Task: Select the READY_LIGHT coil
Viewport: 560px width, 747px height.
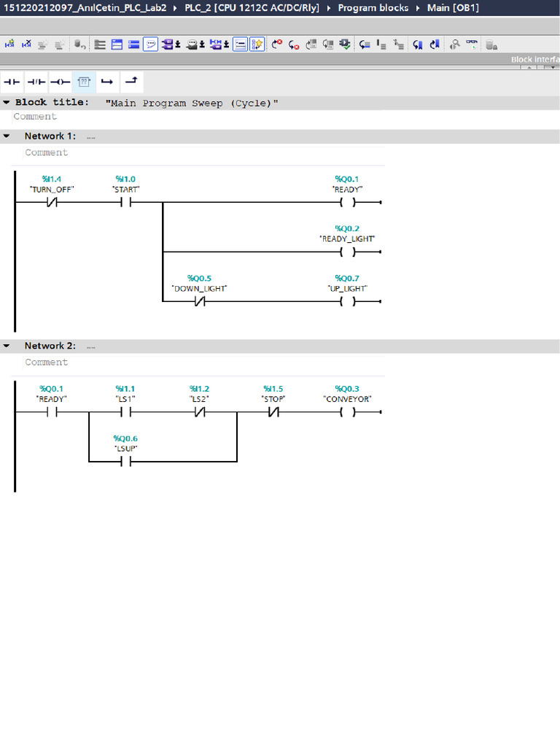Action: coord(348,252)
